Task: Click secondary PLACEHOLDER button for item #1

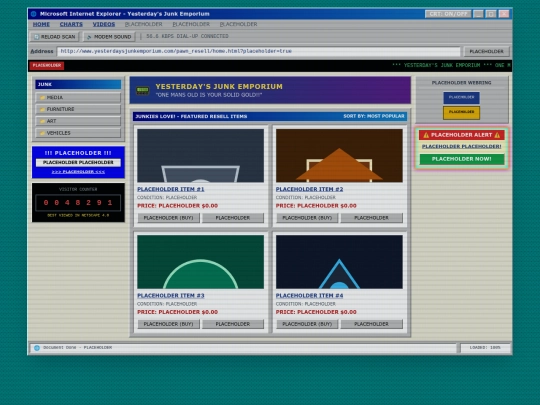Action: [x=233, y=218]
